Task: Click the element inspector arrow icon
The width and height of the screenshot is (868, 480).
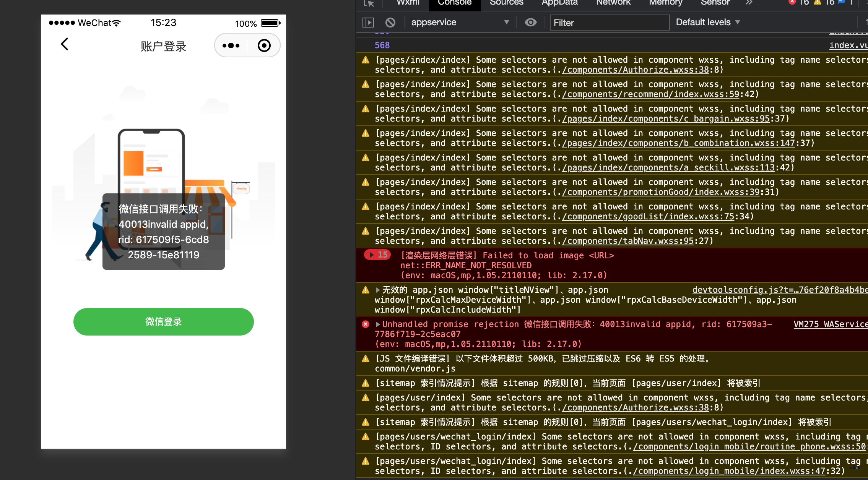Action: (x=369, y=3)
